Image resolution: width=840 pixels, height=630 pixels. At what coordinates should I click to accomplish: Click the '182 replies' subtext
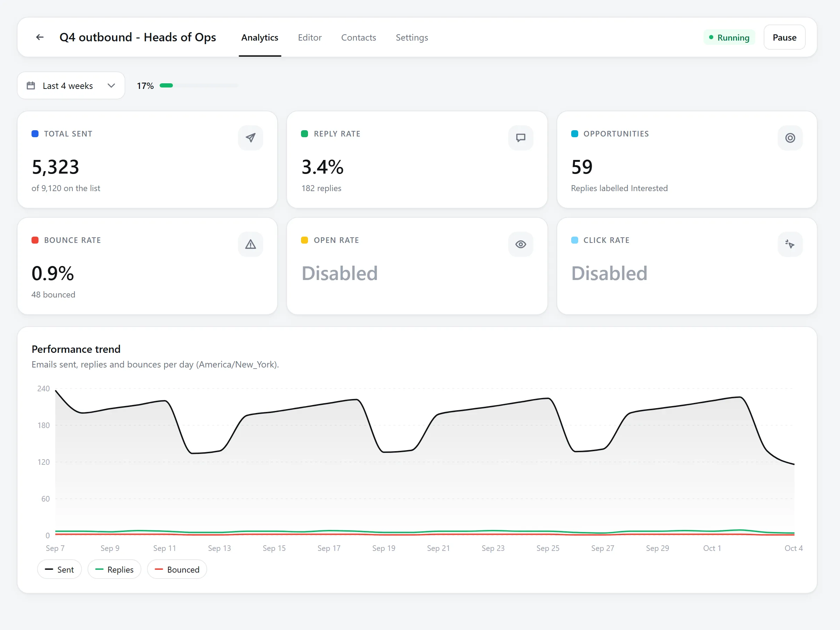[x=321, y=188]
